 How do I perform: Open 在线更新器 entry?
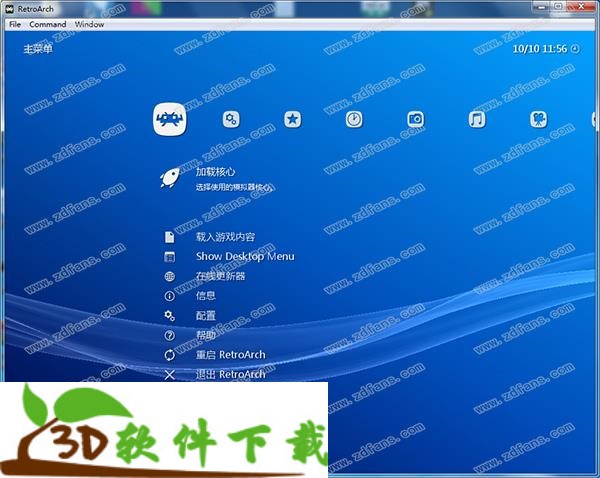tap(220, 276)
